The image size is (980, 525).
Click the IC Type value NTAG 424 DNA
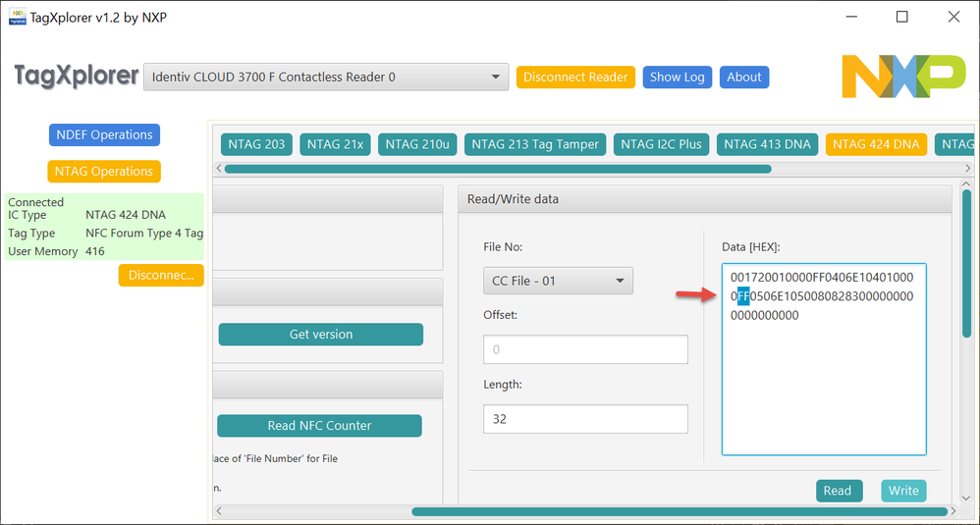(x=126, y=215)
